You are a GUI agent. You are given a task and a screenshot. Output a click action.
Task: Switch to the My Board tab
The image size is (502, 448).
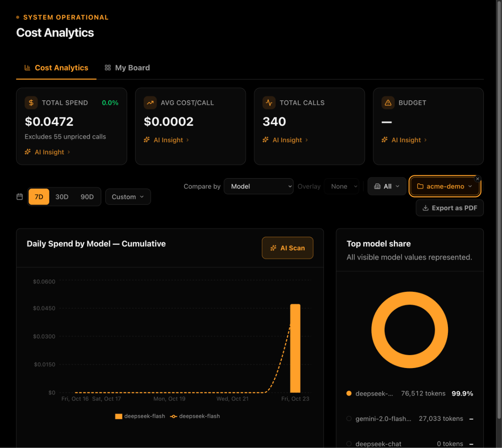click(127, 67)
